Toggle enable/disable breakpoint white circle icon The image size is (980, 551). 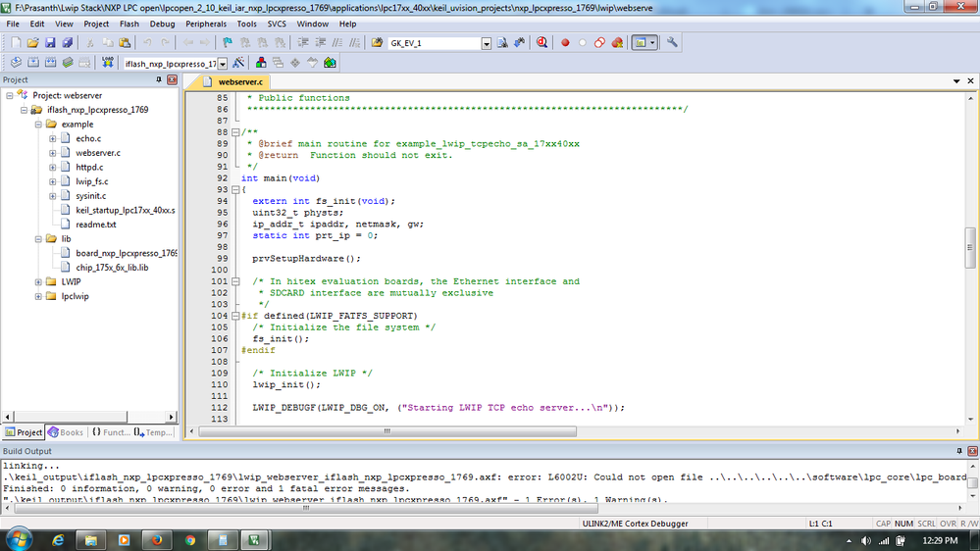pos(583,42)
